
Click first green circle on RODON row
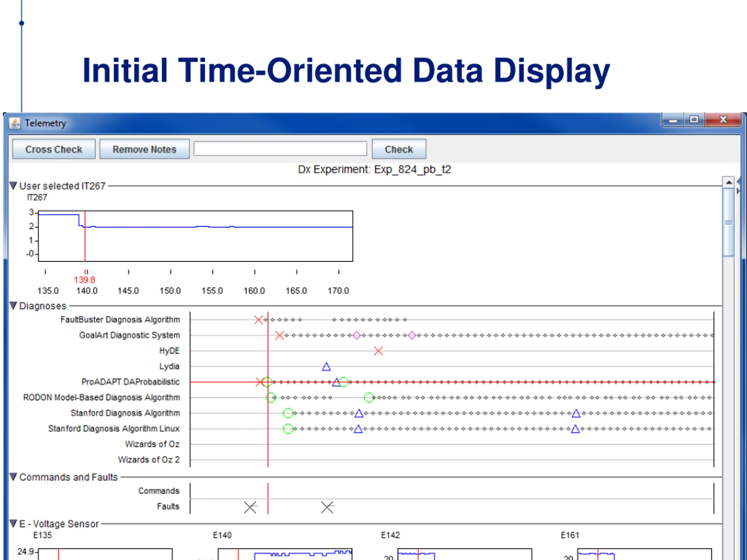coord(271,398)
